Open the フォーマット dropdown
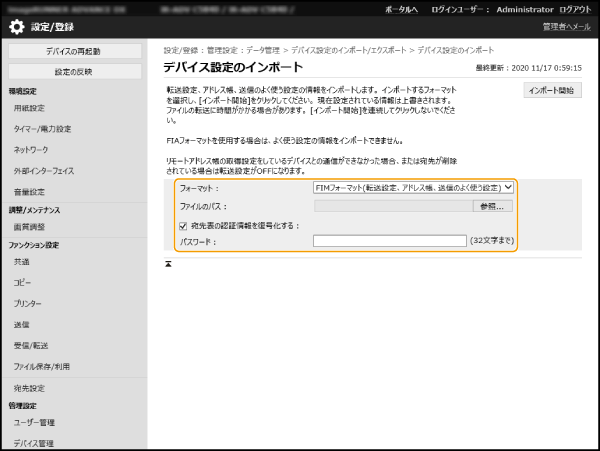This screenshot has height=451, width=600. 413,187
